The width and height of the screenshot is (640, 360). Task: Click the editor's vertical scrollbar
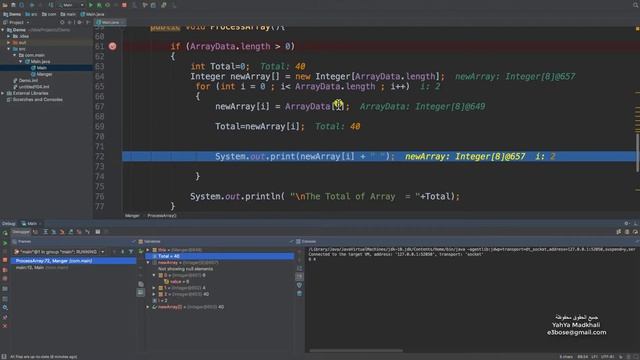pyautogui.click(x=637, y=153)
